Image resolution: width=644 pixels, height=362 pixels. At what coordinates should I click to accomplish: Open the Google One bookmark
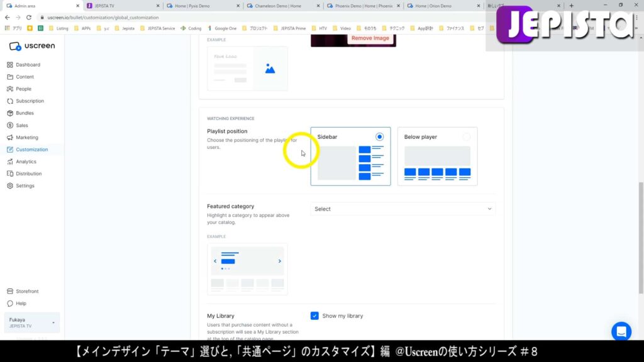click(222, 28)
